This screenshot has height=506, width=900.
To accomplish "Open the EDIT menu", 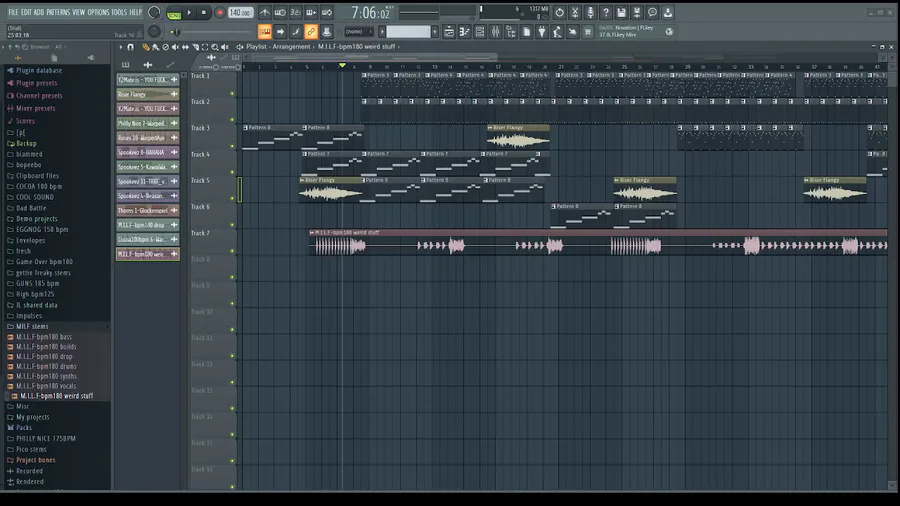I will point(26,12).
